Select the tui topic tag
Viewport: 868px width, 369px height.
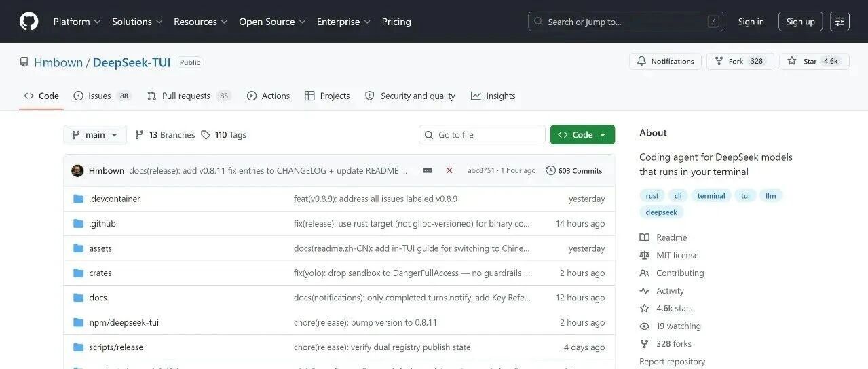745,195
